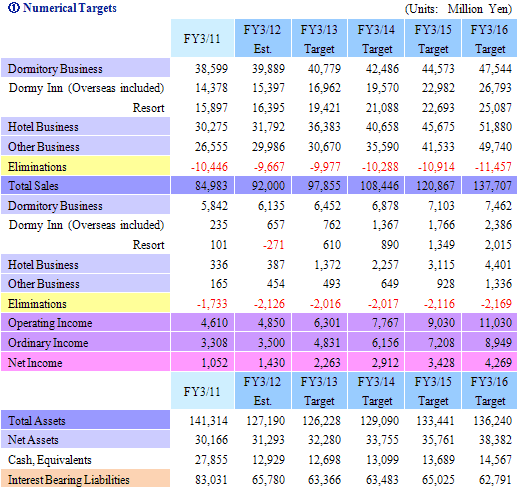Click the Total Assets row label
The image size is (518, 487).
[x=85, y=420]
